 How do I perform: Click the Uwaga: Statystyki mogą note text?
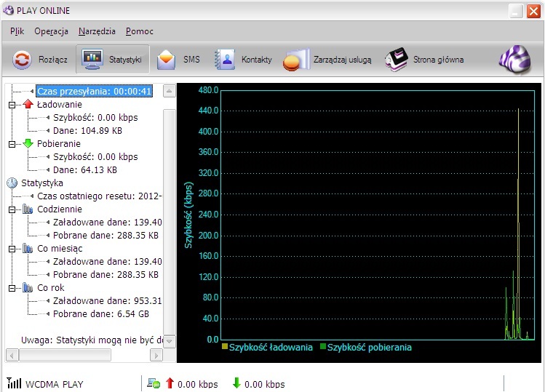92,340
